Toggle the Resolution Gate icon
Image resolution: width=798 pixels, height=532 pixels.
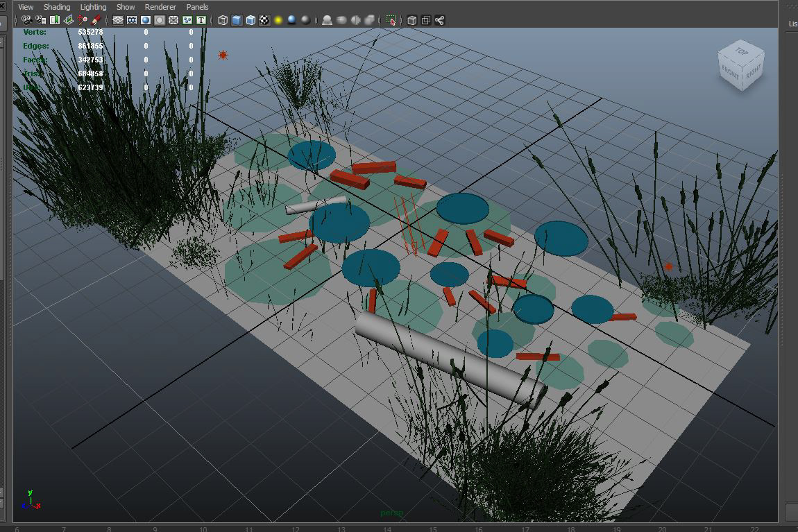click(x=146, y=20)
